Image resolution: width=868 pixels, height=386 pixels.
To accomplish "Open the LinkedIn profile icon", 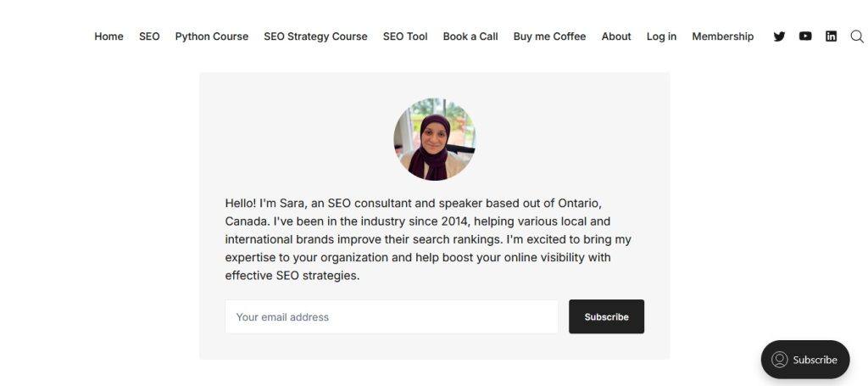I will point(831,36).
